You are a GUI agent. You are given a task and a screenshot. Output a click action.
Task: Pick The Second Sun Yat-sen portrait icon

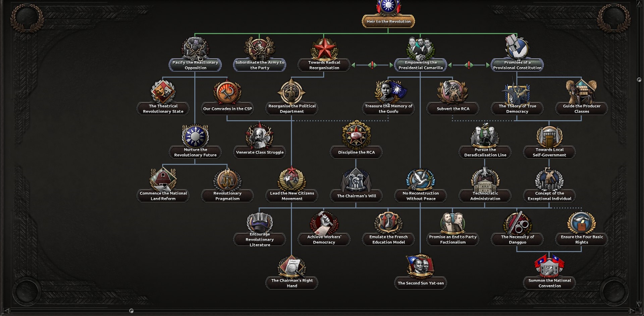tap(421, 266)
